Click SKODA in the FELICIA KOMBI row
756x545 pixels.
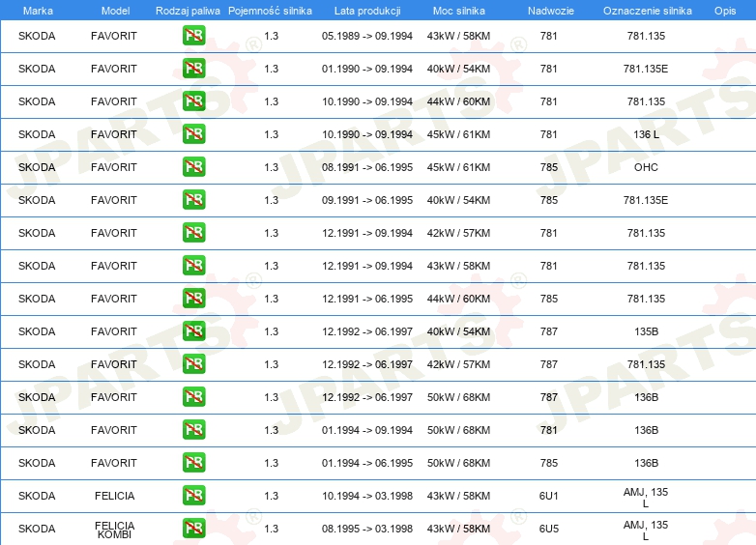pyautogui.click(x=37, y=529)
